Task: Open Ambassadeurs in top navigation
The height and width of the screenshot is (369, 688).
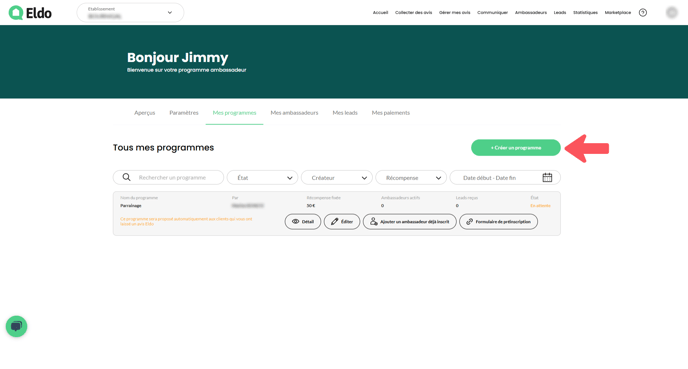Action: pyautogui.click(x=531, y=13)
